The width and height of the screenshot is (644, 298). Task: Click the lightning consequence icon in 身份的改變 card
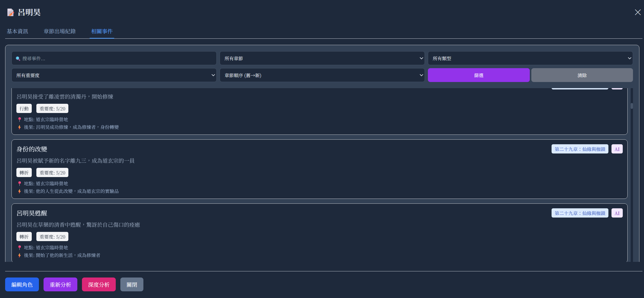click(19, 191)
